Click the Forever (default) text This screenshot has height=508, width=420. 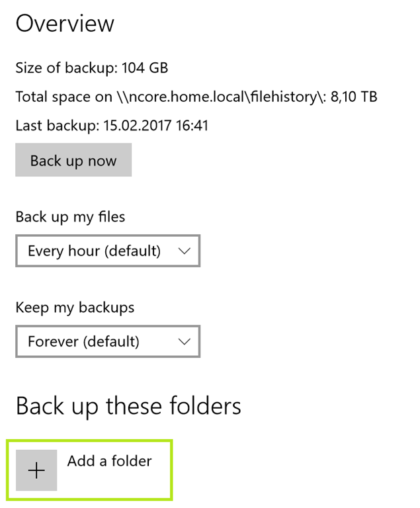tap(83, 342)
